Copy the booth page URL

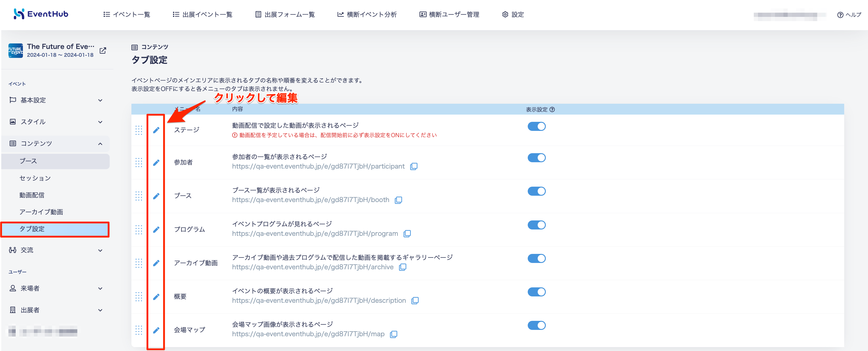tap(398, 200)
